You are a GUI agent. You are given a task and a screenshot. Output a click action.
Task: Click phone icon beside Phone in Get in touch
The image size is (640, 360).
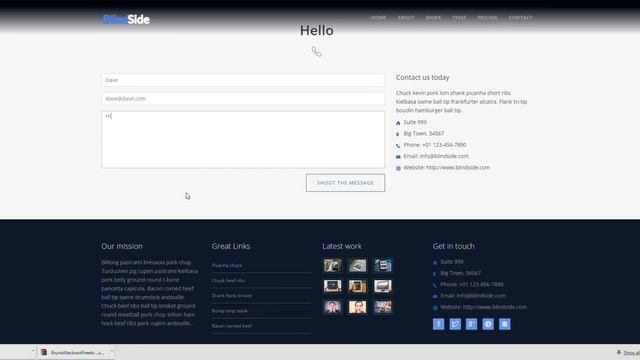[x=435, y=285]
